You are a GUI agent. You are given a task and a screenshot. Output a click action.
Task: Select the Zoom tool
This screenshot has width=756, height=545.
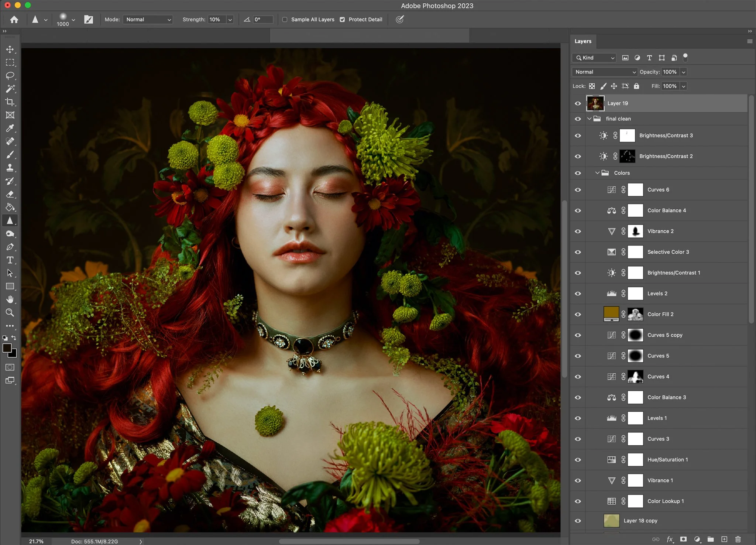pyautogui.click(x=10, y=313)
